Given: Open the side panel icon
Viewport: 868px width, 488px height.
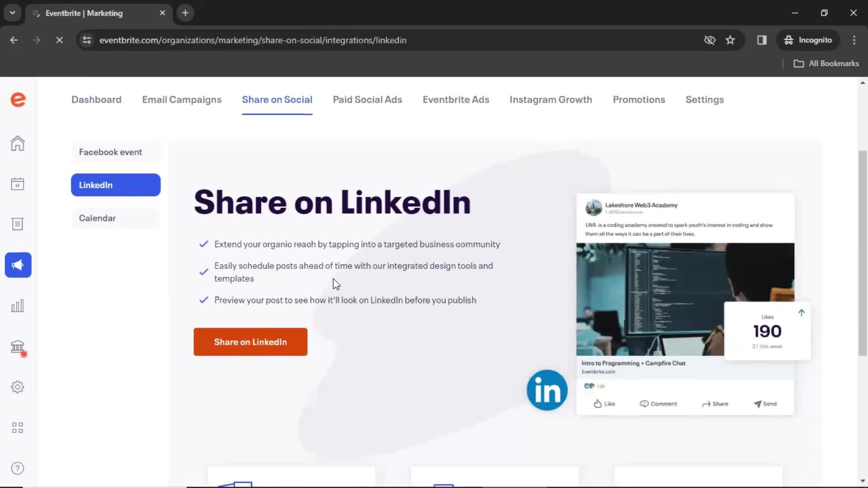Looking at the screenshot, I should click(762, 40).
